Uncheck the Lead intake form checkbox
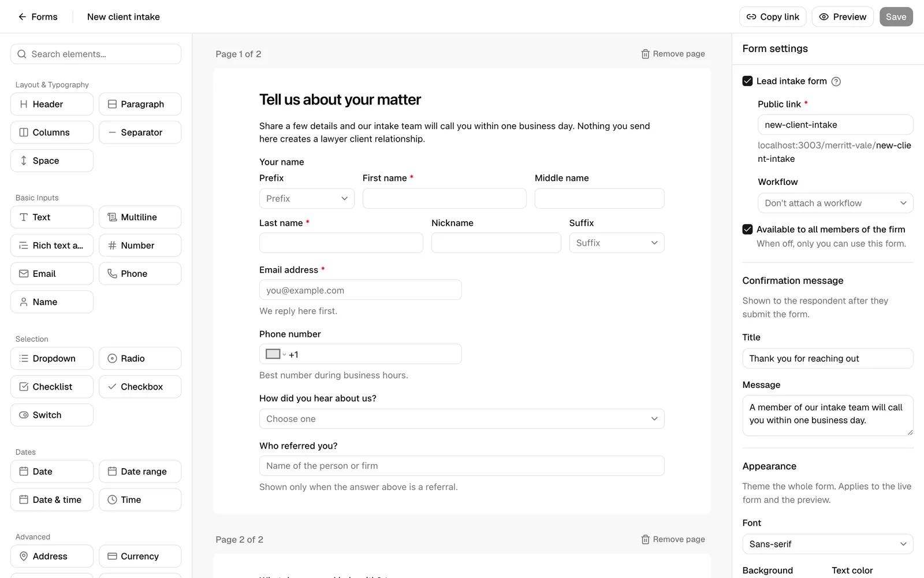 pyautogui.click(x=747, y=81)
